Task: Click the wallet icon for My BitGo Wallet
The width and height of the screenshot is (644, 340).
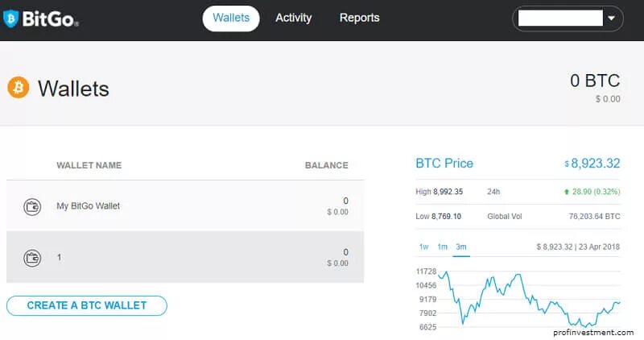Action: pos(32,206)
